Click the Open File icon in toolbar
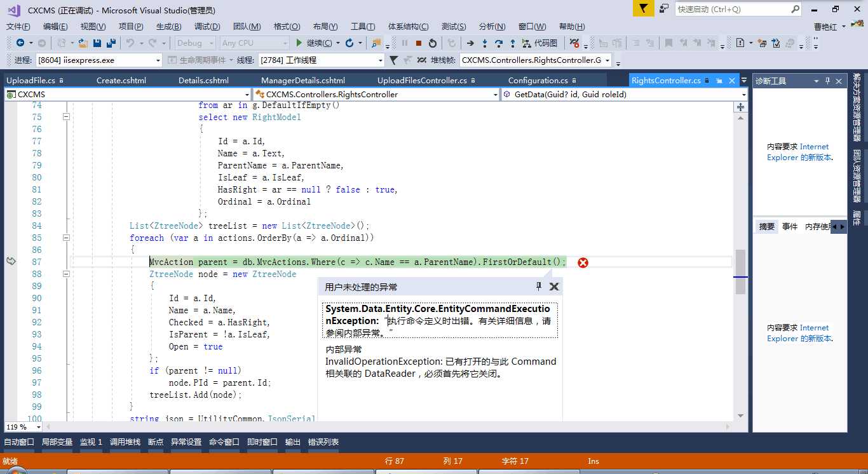 tap(83, 43)
